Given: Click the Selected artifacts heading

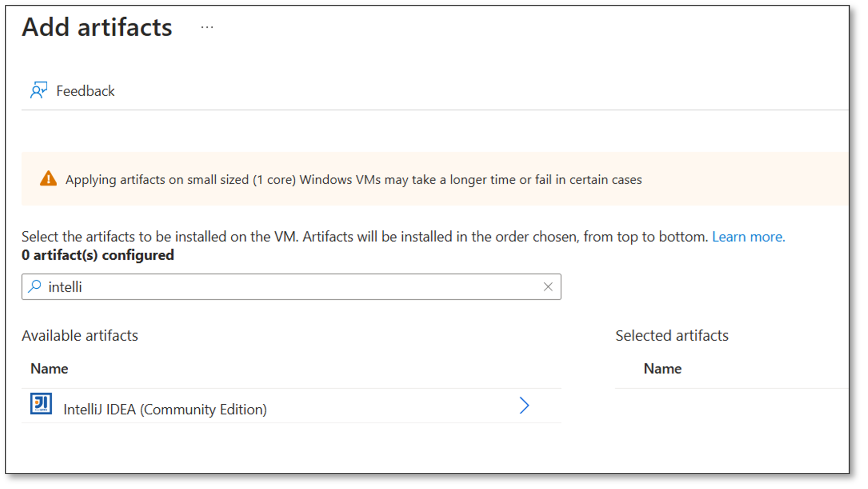Looking at the screenshot, I should pos(671,335).
